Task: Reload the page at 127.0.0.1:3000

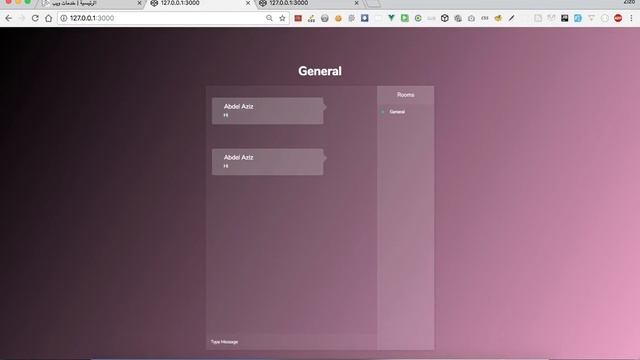Action: pos(35,18)
